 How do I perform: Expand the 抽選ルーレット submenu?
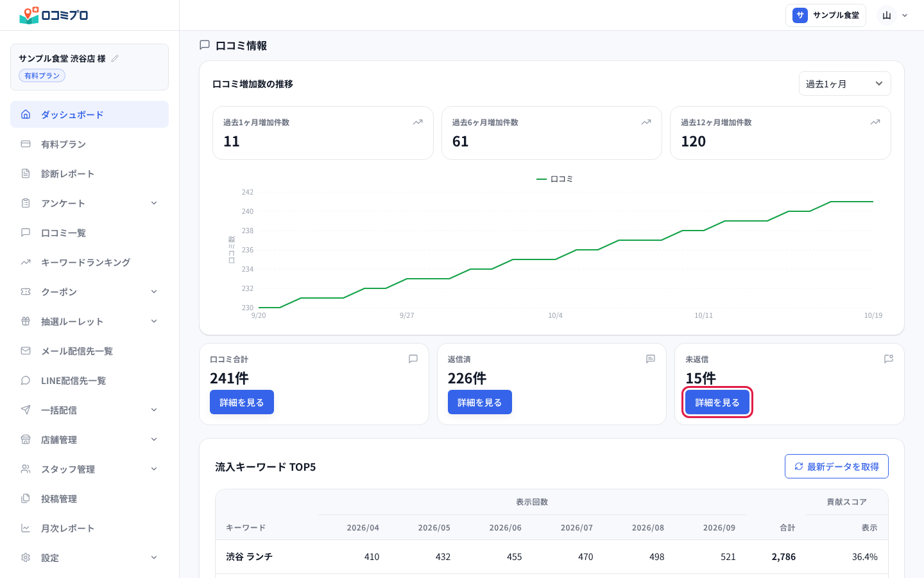click(x=154, y=321)
